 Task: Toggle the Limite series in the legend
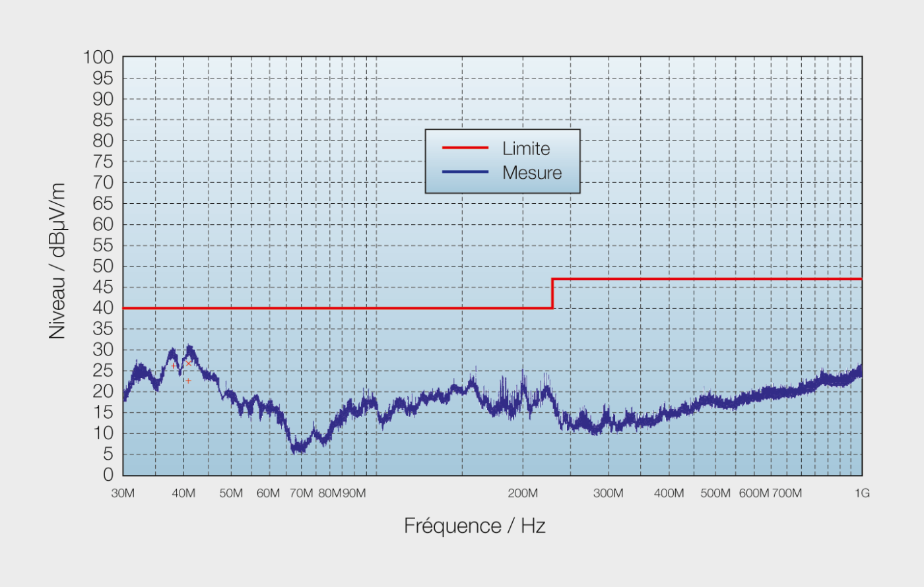526,148
